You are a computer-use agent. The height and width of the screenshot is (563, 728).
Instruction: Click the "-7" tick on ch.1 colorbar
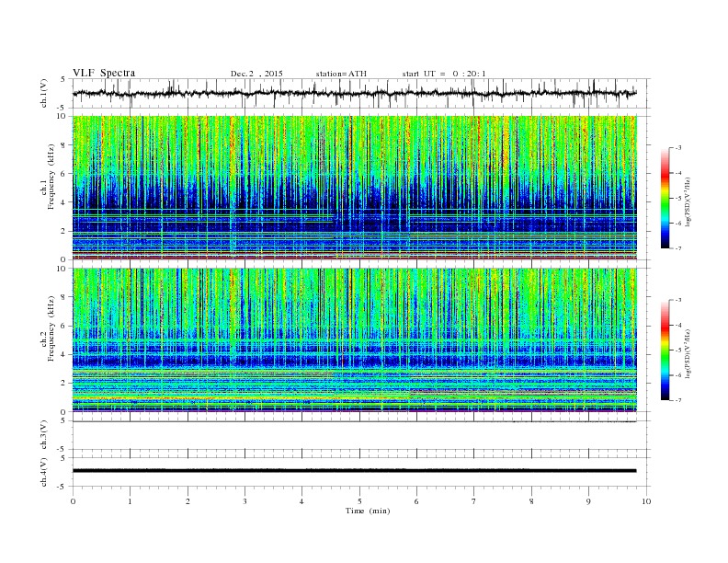(677, 248)
